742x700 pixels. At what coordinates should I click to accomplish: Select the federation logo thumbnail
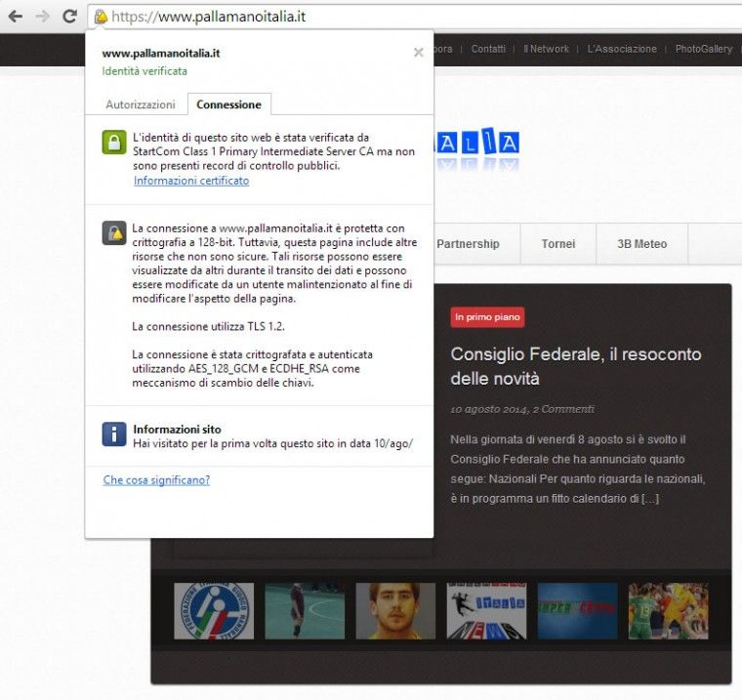[214, 611]
